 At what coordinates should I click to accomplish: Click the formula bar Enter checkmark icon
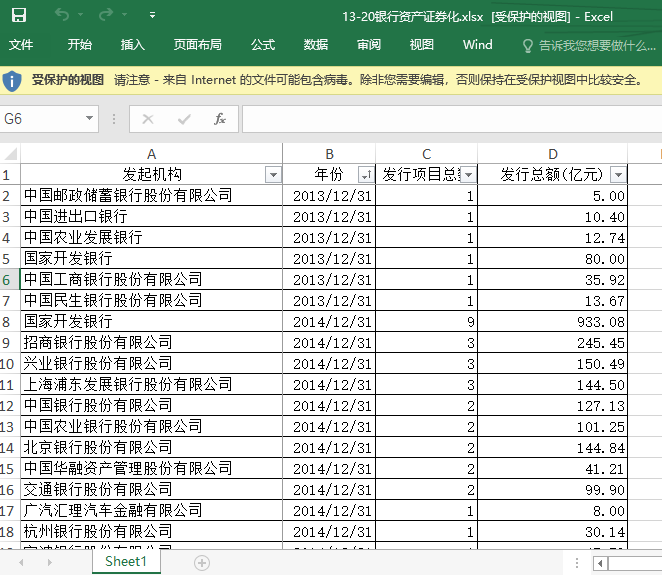point(184,119)
